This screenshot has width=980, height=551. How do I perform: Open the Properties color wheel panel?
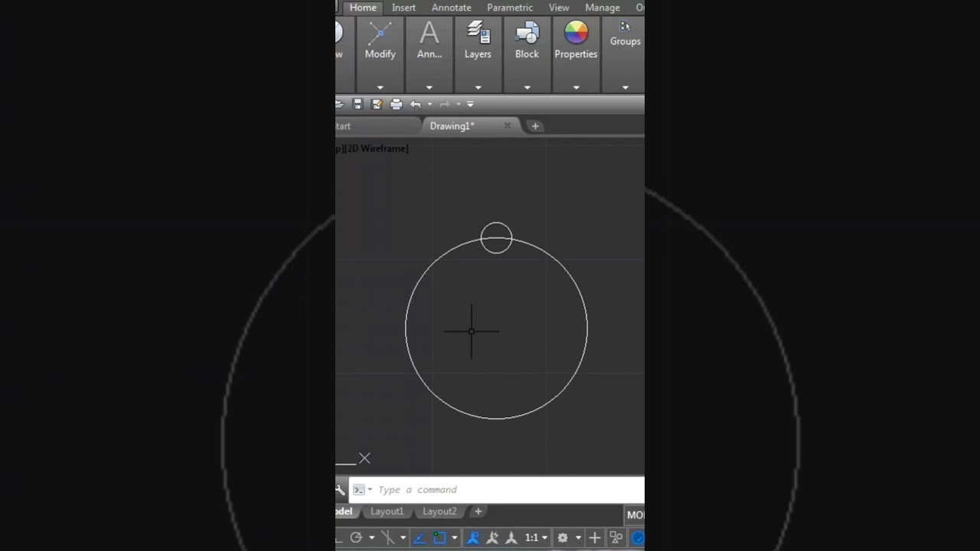[x=576, y=33]
